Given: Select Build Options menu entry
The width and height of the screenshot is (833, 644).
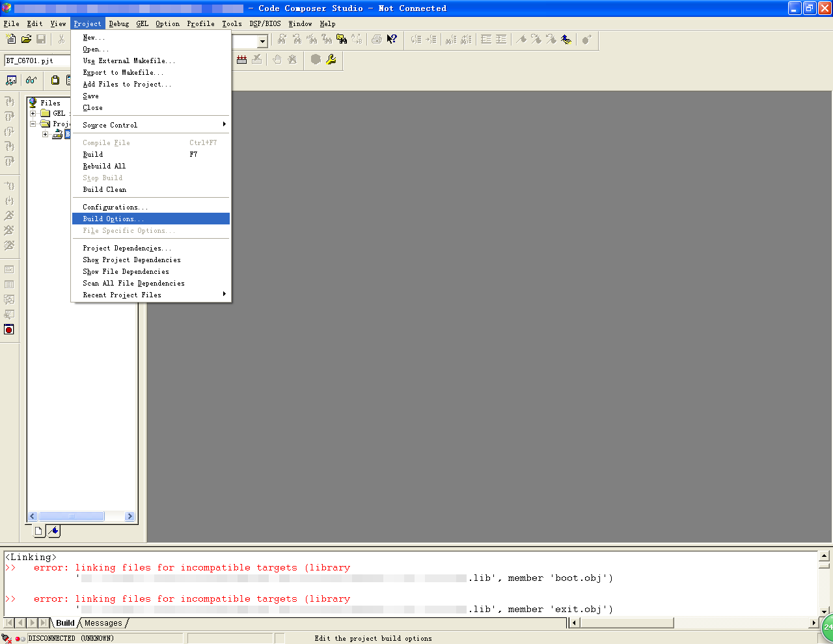Looking at the screenshot, I should (x=151, y=219).
